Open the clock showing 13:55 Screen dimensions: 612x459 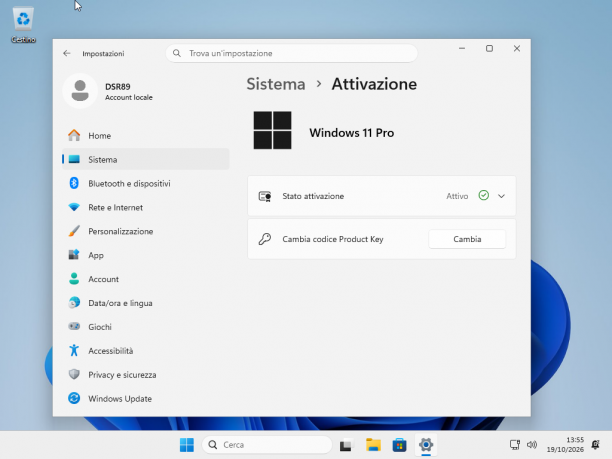(x=565, y=445)
